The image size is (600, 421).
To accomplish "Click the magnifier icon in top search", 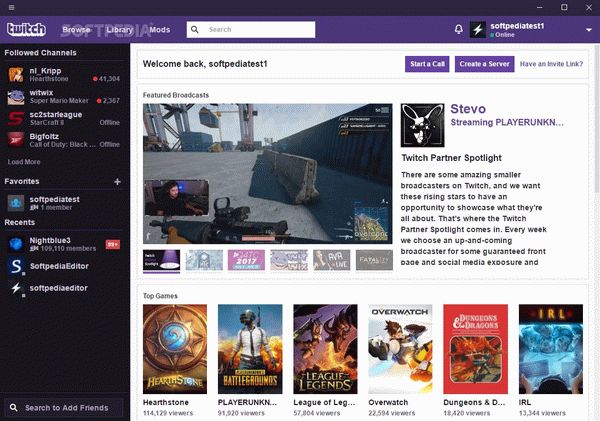I will [195, 29].
